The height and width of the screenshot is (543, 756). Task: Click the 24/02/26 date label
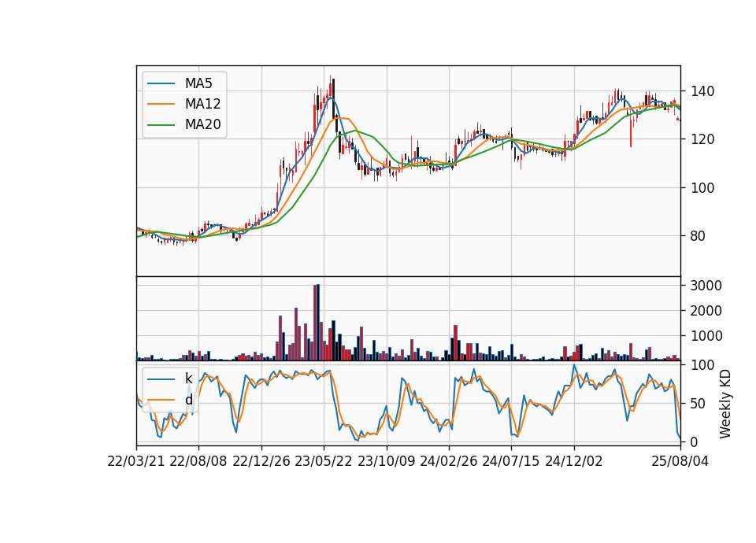tap(448, 461)
